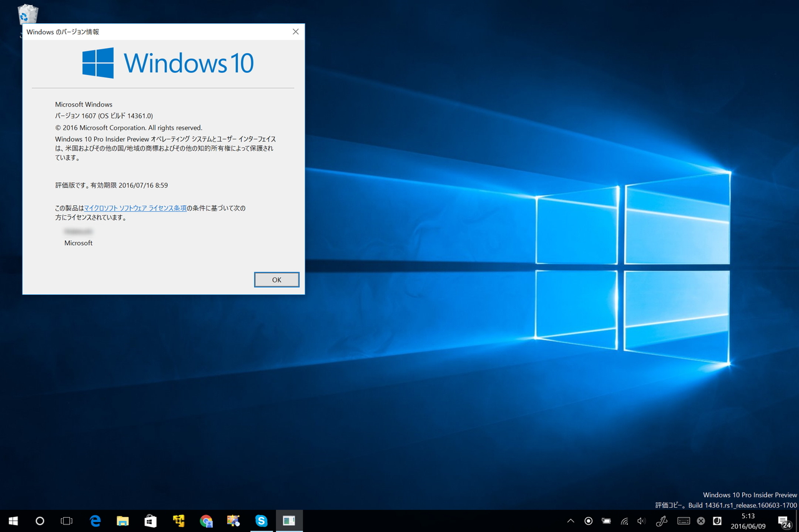The image size is (799, 532).
Task: Click the version 1607 build 14361.0 text
Action: (x=104, y=116)
